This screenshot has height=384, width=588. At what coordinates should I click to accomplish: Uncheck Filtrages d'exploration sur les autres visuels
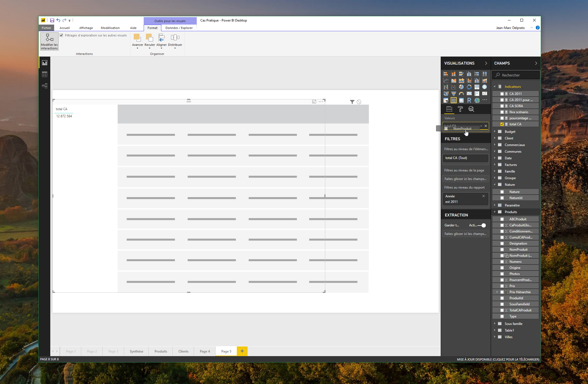click(61, 35)
